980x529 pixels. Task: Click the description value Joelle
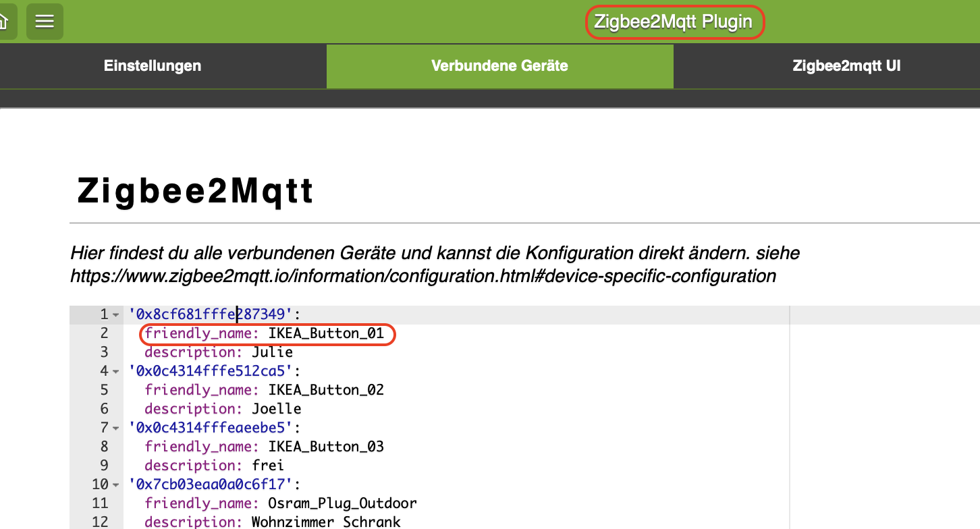point(276,409)
